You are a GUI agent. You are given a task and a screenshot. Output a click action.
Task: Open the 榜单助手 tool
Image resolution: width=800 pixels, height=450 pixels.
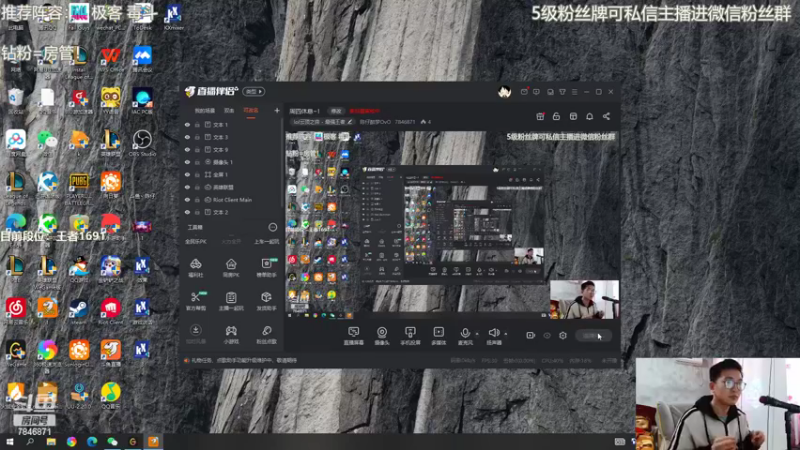[x=266, y=267]
